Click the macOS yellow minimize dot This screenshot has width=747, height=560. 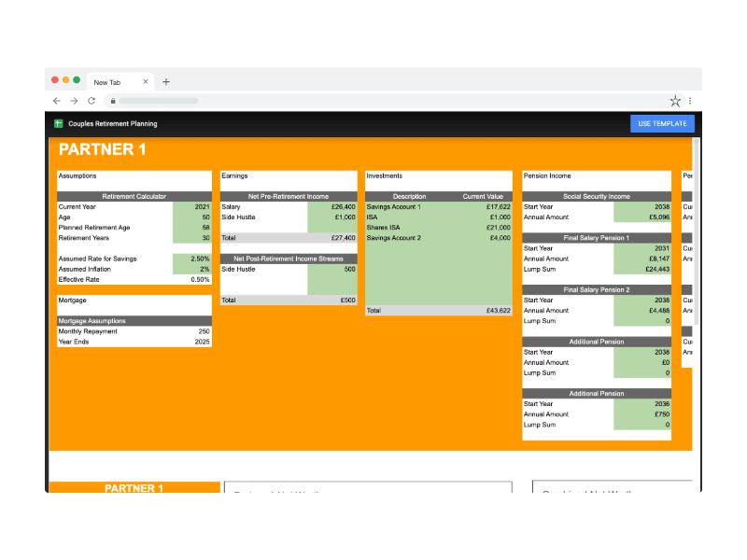(65, 80)
